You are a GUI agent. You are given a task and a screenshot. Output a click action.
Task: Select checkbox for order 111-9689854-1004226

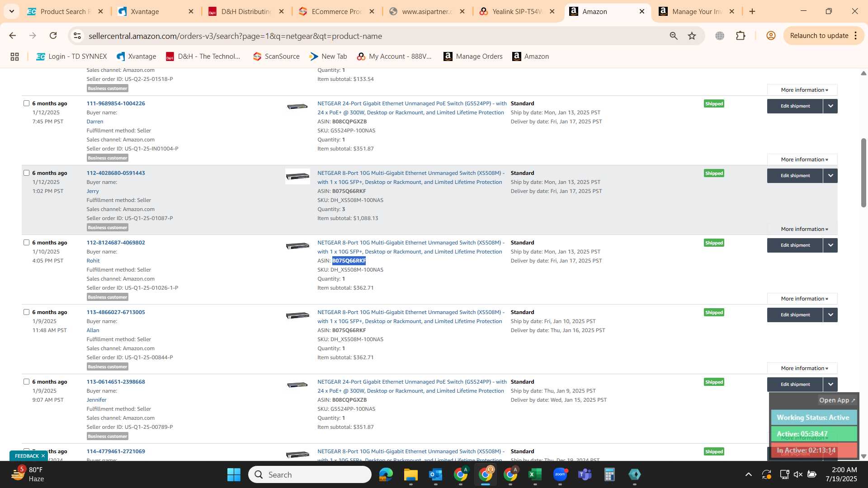26,103
